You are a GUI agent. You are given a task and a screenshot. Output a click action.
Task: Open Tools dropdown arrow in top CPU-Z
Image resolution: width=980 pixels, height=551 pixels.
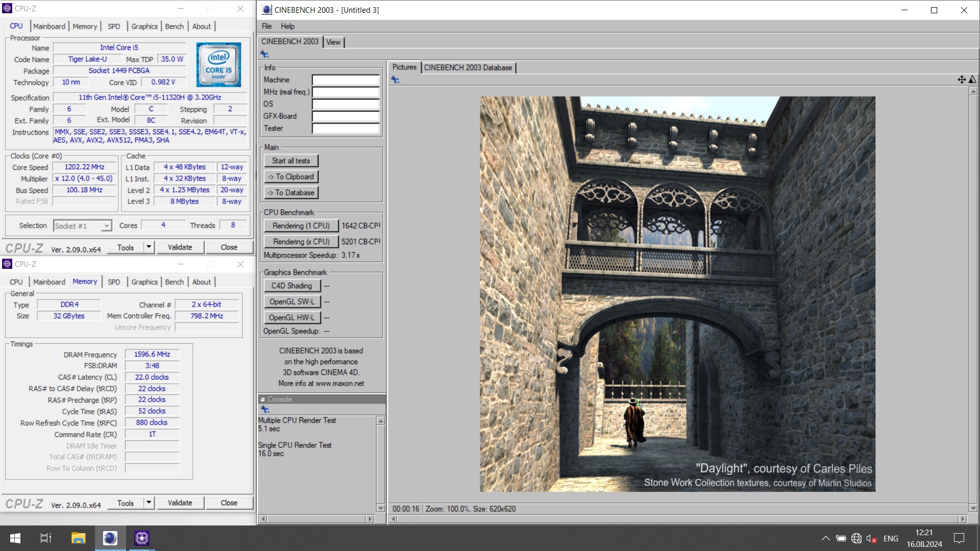pos(149,247)
